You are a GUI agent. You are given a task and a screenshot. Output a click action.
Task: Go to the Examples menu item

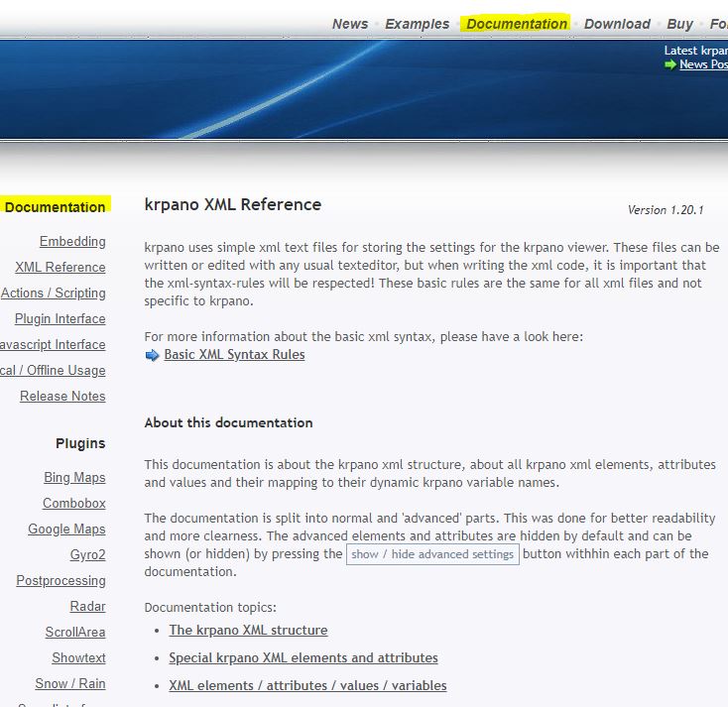418,24
